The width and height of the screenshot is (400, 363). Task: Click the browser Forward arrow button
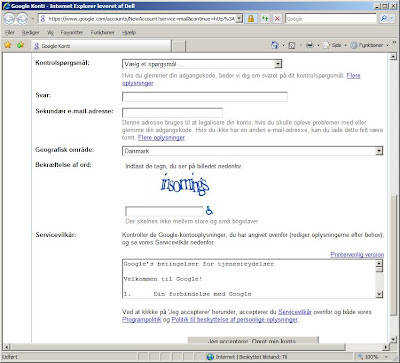pyautogui.click(x=22, y=19)
